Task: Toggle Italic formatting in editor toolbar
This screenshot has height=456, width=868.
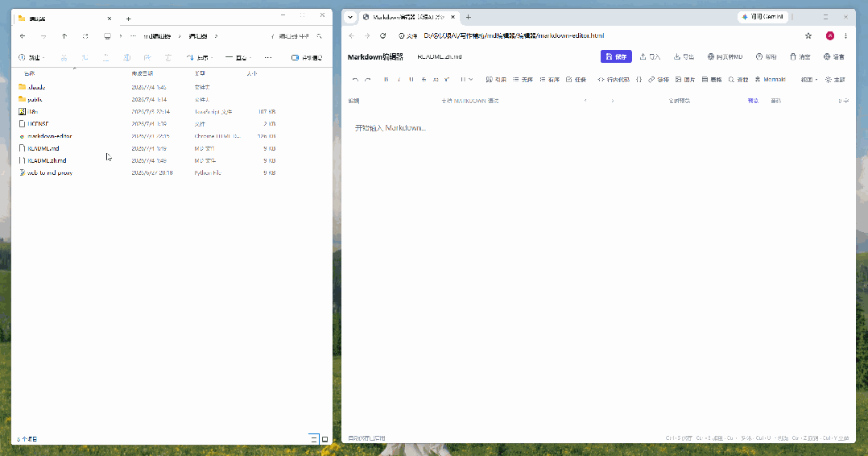Action: point(399,80)
